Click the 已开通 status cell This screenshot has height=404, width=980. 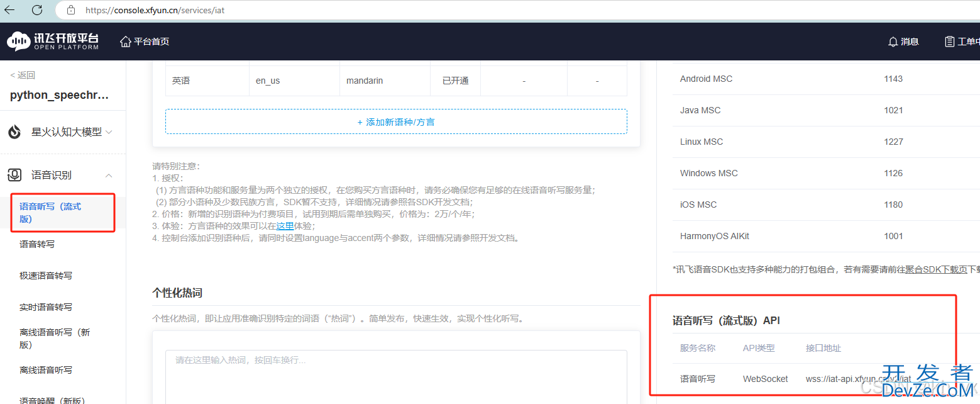click(455, 81)
